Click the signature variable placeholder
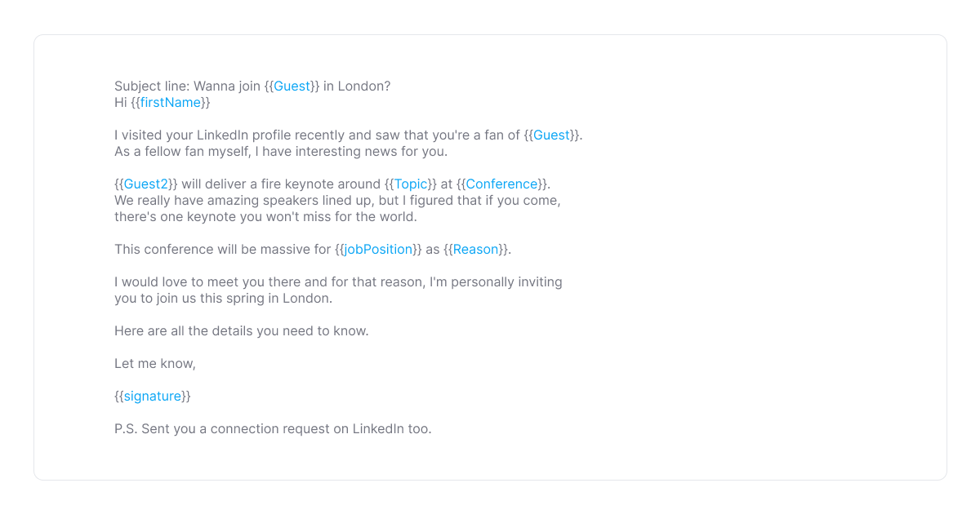The height and width of the screenshot is (514, 980). point(153,397)
